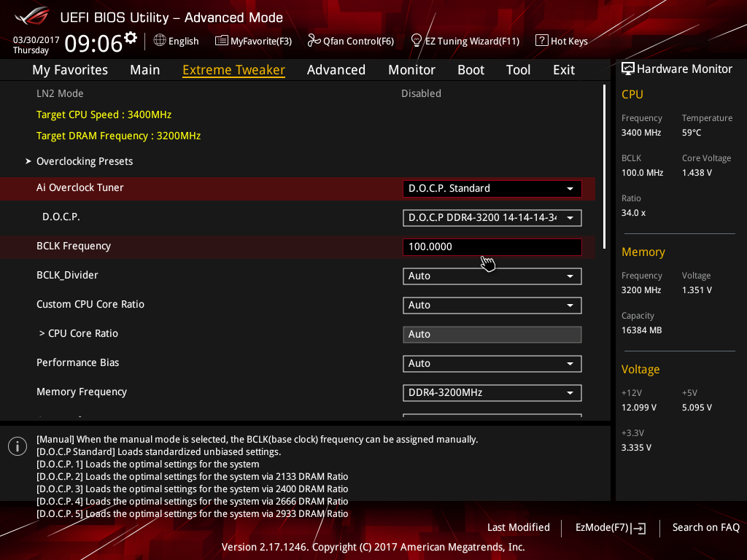Click the info icon in help panel
This screenshot has width=747, height=560.
[x=18, y=447]
